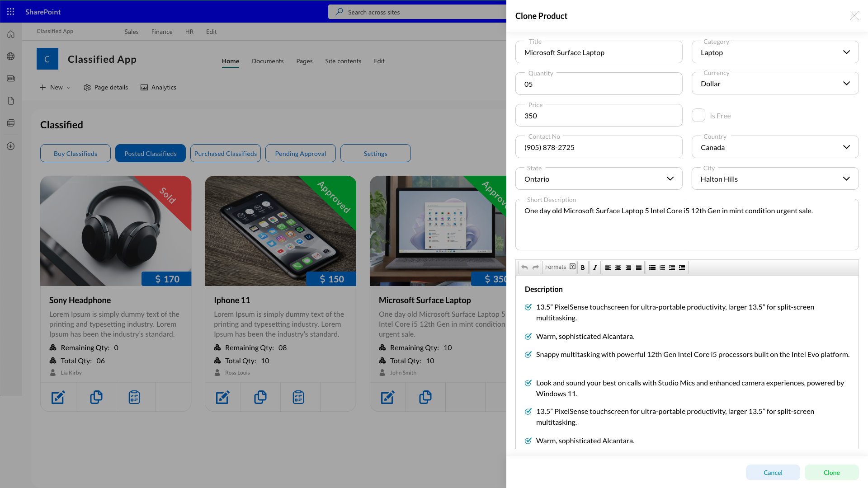Click the Clone button
This screenshot has height=488, width=868.
(831, 473)
